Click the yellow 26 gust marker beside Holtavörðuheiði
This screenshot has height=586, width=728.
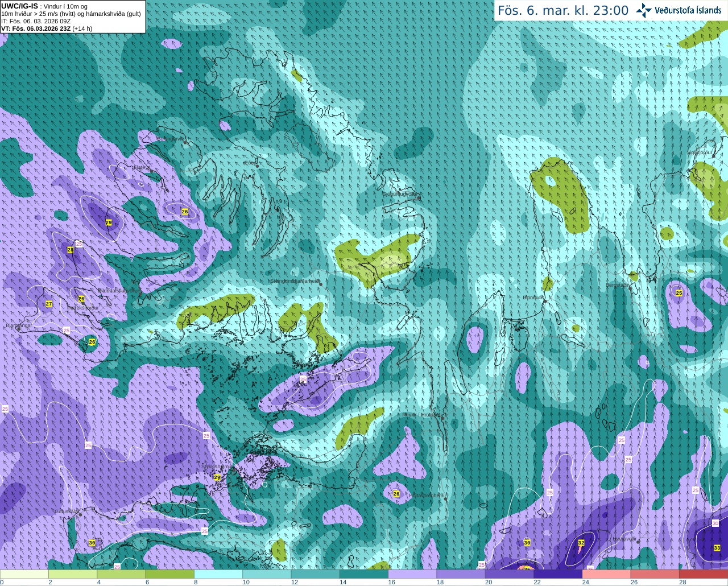pos(396,494)
